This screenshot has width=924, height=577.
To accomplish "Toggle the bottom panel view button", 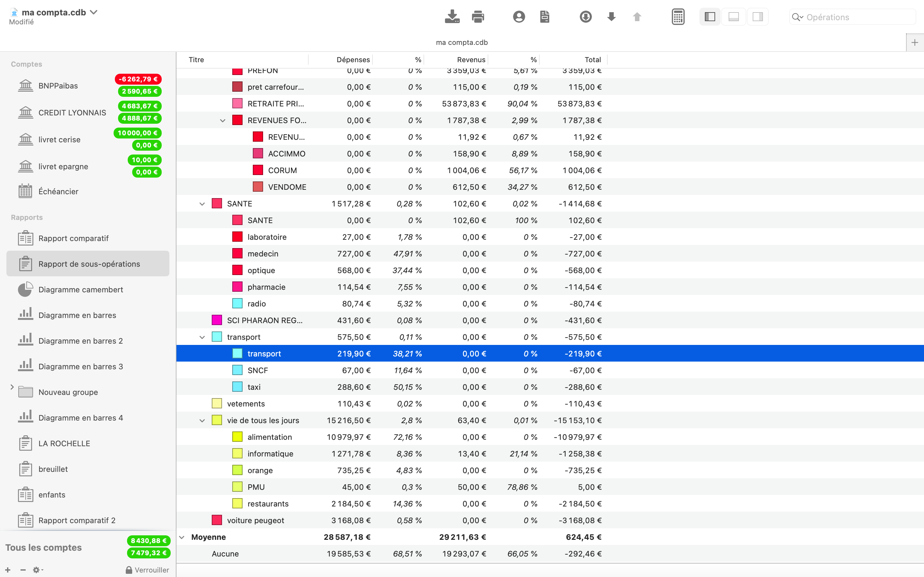I will 733,17.
